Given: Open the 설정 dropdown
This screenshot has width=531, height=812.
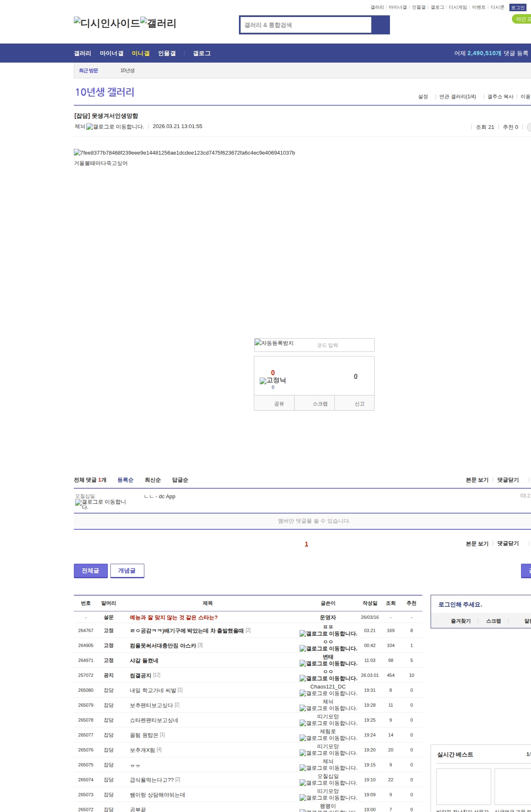Looking at the screenshot, I should 423,97.
